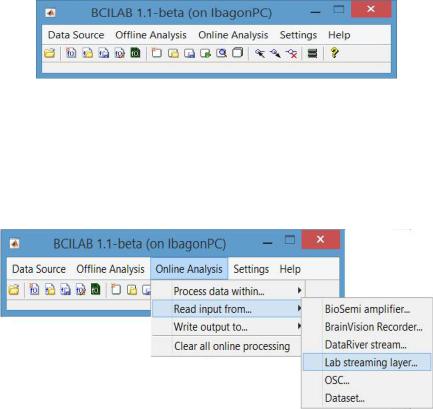Click the page with blue floppy disk icon in the upper window

coord(189,53)
